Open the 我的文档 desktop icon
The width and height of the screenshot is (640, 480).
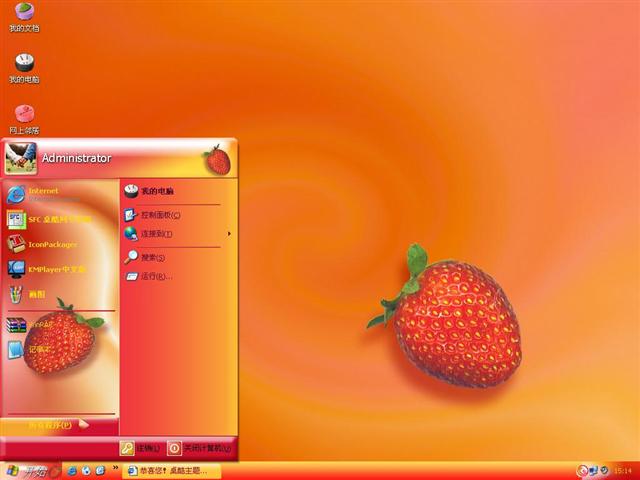(24, 17)
